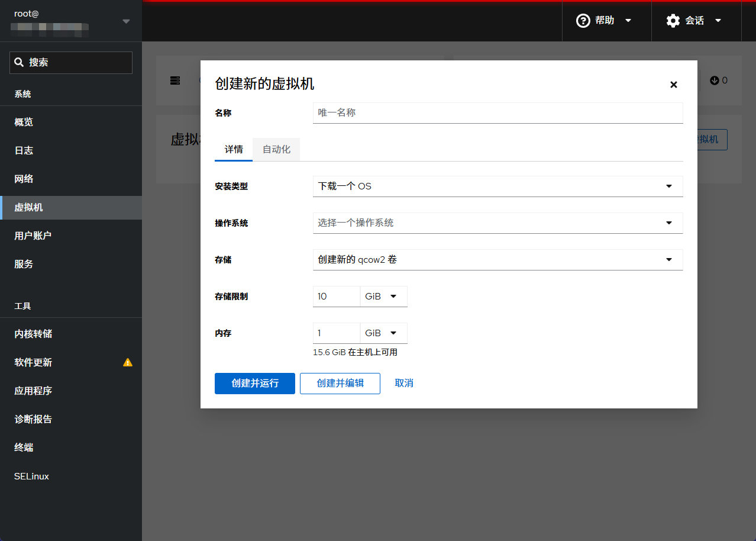The width and height of the screenshot is (756, 541).
Task: Click the download arrow icon behind the dialog
Action: [715, 80]
